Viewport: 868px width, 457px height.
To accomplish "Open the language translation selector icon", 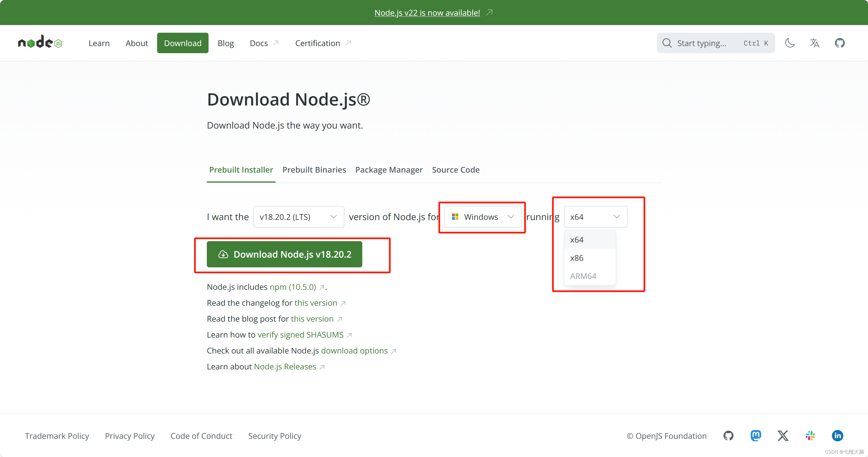I will tap(815, 43).
